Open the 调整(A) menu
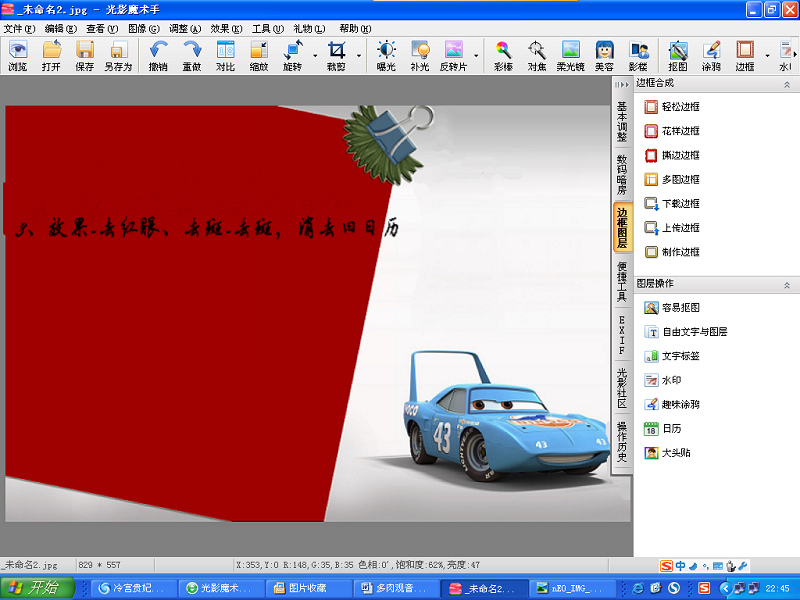The height and width of the screenshot is (600, 800). click(x=185, y=29)
